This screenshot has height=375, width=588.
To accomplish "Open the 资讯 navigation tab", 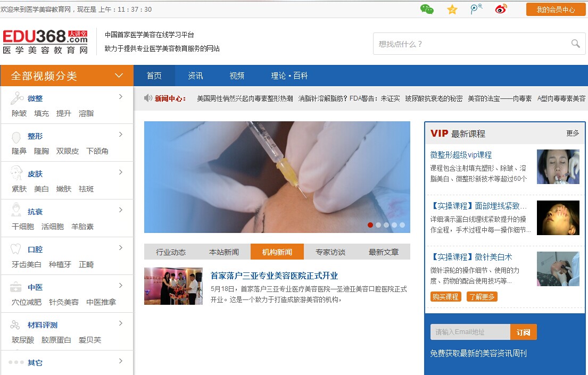I will coord(195,76).
